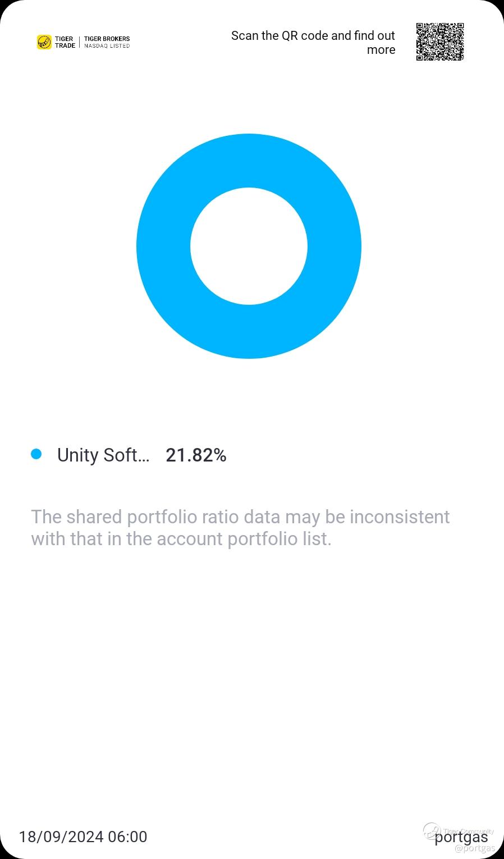The height and width of the screenshot is (859, 504).
Task: Click the white center of the donut chart
Action: pos(249,246)
